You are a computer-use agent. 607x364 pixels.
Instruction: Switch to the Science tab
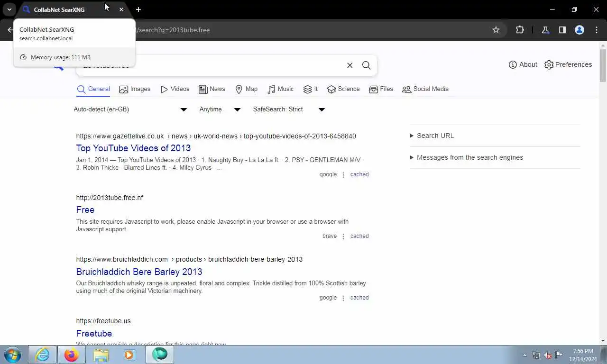[343, 89]
